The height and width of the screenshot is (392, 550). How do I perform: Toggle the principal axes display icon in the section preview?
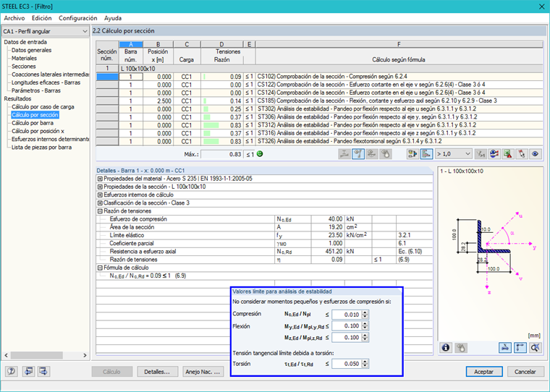pyautogui.click(x=520, y=349)
